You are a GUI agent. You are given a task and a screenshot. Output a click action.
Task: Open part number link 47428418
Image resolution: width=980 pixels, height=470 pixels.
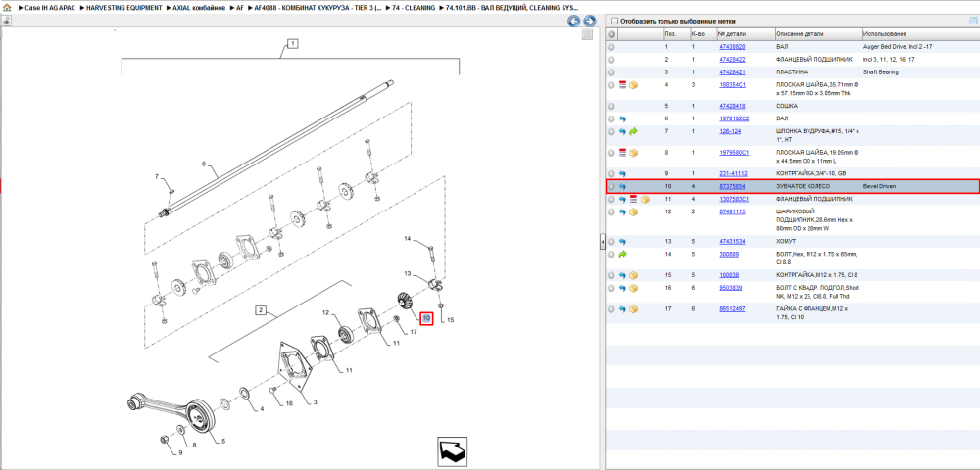pos(732,106)
